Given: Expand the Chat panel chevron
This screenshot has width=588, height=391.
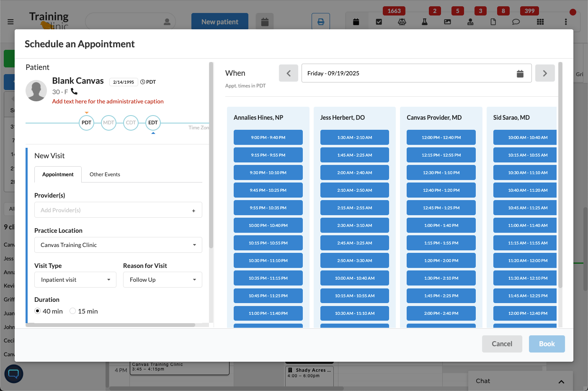Looking at the screenshot, I should 561,381.
